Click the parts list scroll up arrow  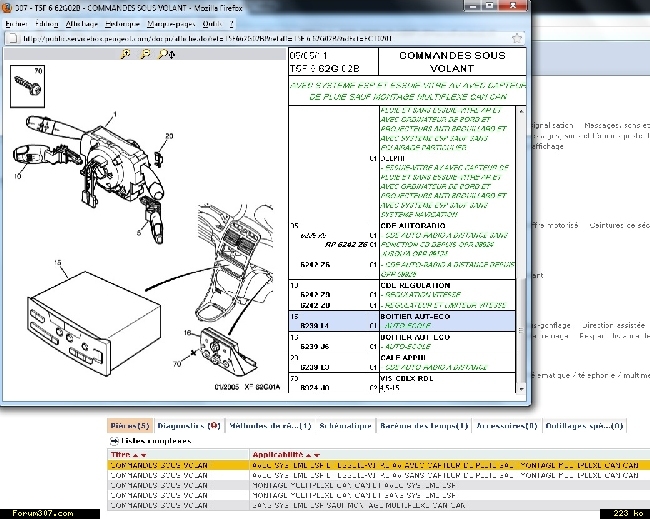coord(521,111)
